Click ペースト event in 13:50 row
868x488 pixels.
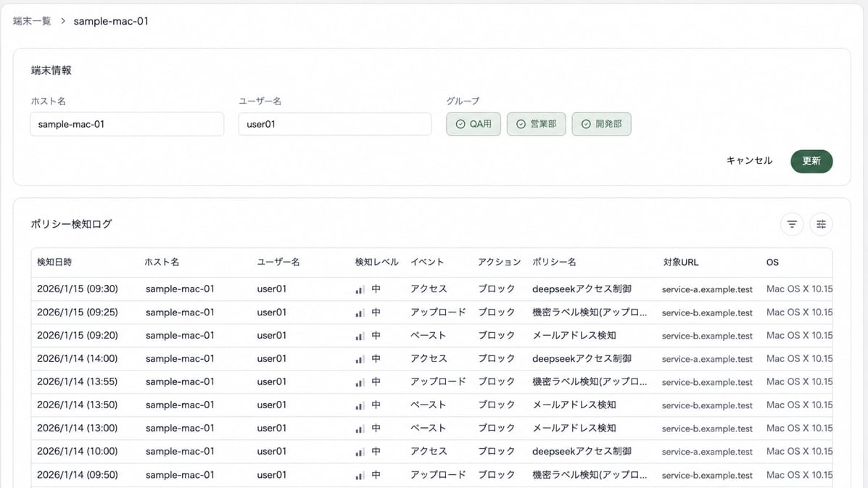tap(428, 405)
